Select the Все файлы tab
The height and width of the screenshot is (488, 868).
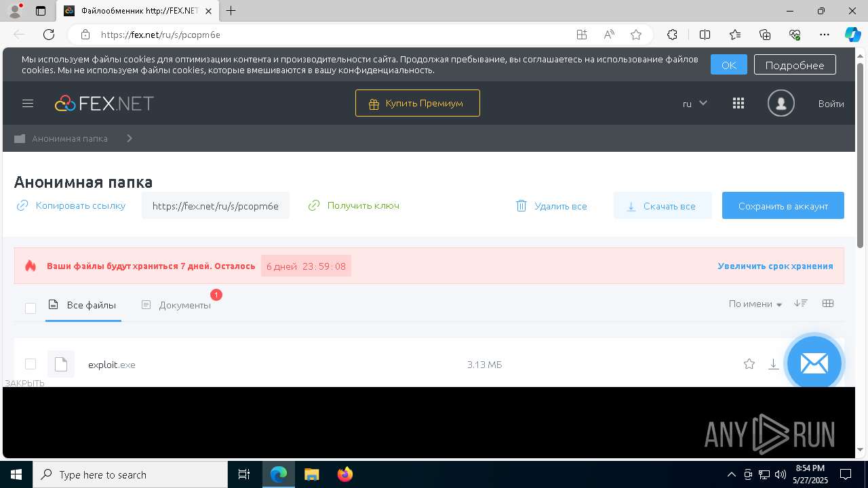pos(83,305)
